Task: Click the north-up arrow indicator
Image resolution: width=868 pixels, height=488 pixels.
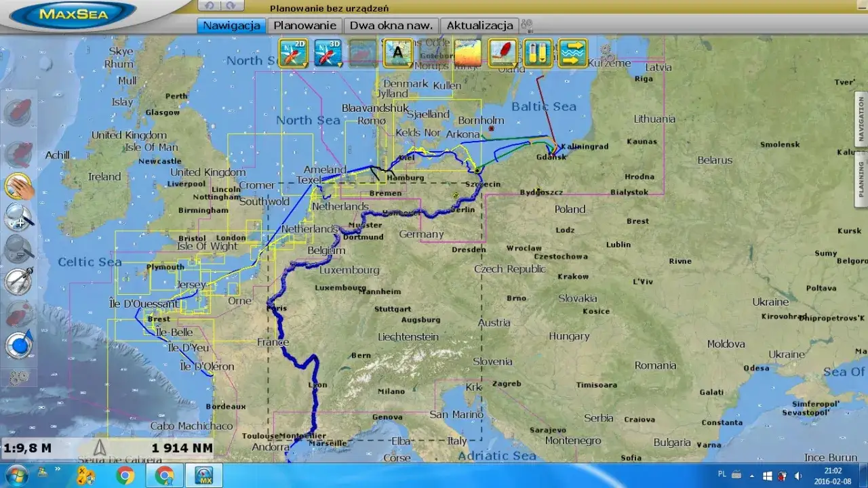Action: [x=100, y=447]
